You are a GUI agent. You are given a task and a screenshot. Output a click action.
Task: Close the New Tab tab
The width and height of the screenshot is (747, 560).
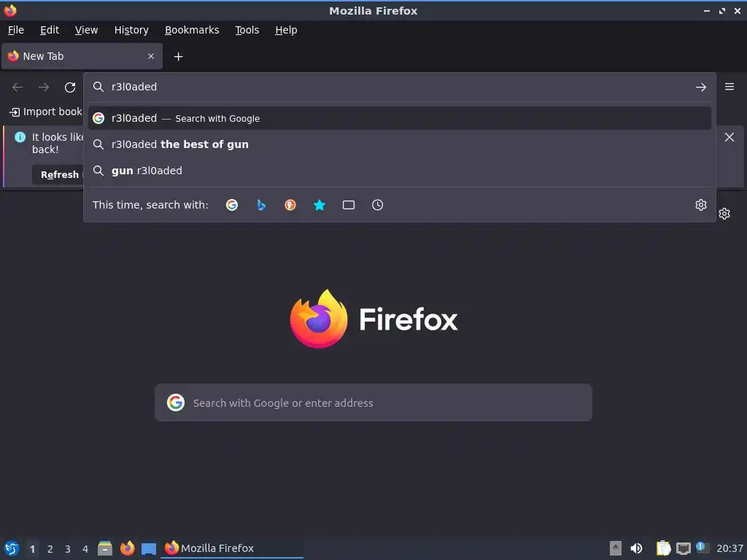coord(151,56)
